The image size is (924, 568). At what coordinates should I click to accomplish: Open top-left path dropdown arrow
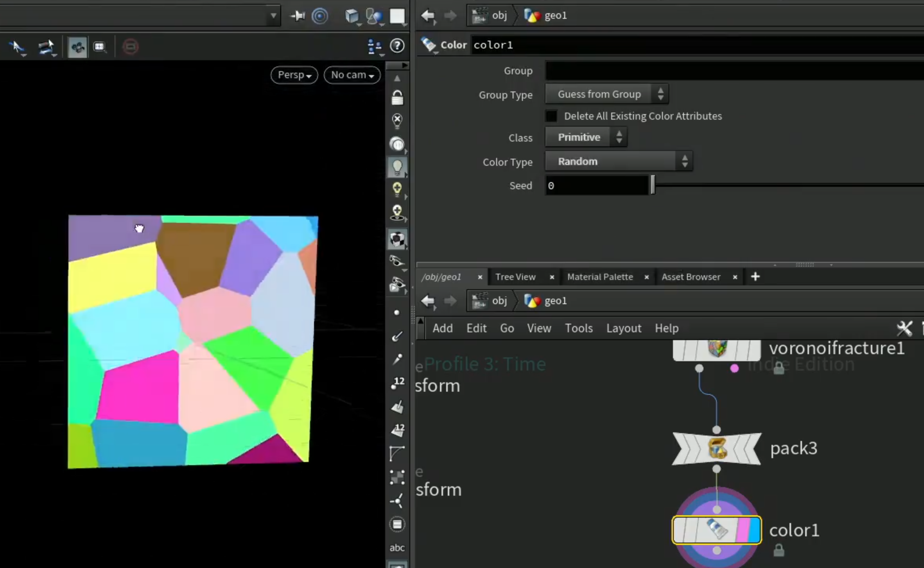[x=273, y=16]
